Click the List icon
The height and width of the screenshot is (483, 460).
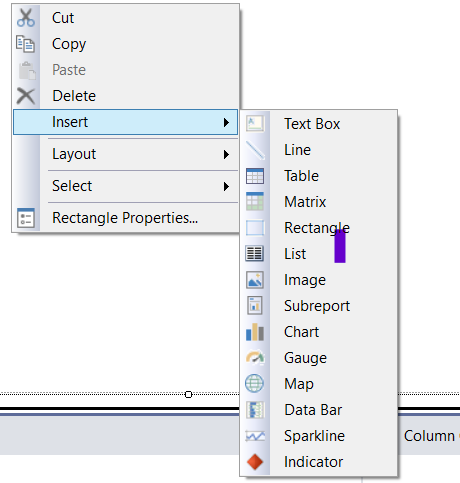pyautogui.click(x=255, y=254)
